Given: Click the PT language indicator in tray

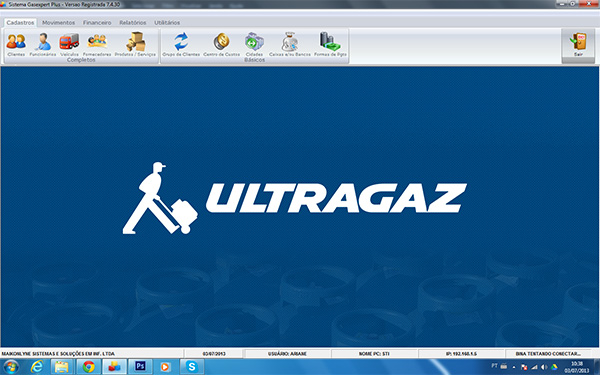Looking at the screenshot, I should click(x=494, y=367).
